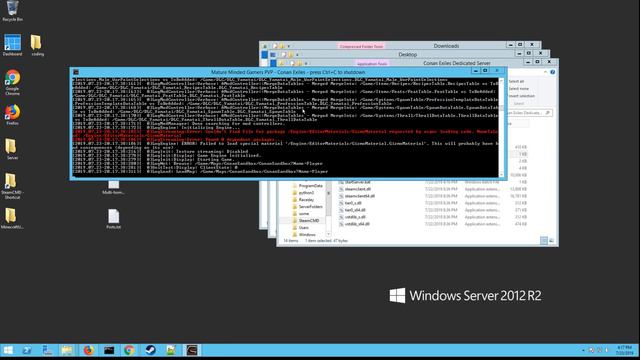
Task: Switch to the Conan Exiles server taskbar icon
Action: point(192,350)
